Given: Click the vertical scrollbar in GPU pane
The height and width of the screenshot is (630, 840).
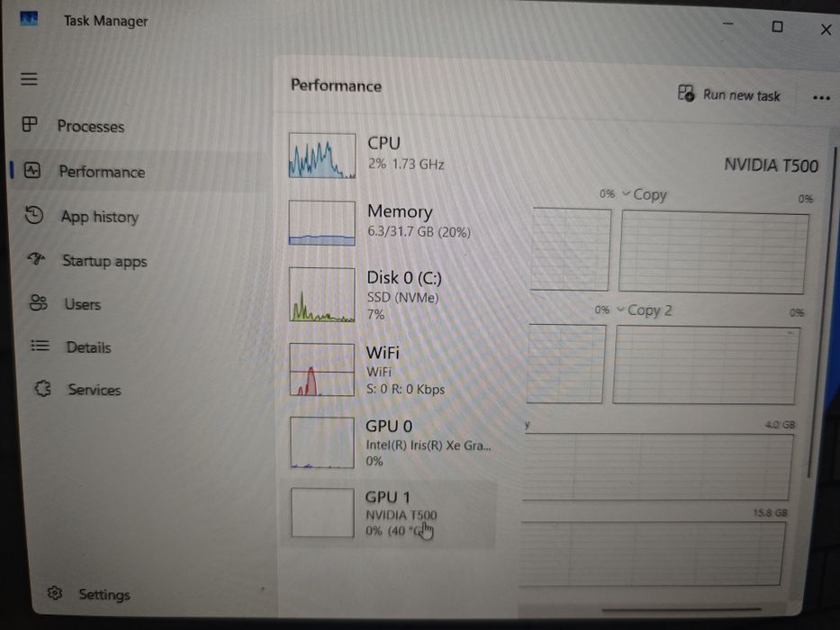Looking at the screenshot, I should click(x=821, y=310).
